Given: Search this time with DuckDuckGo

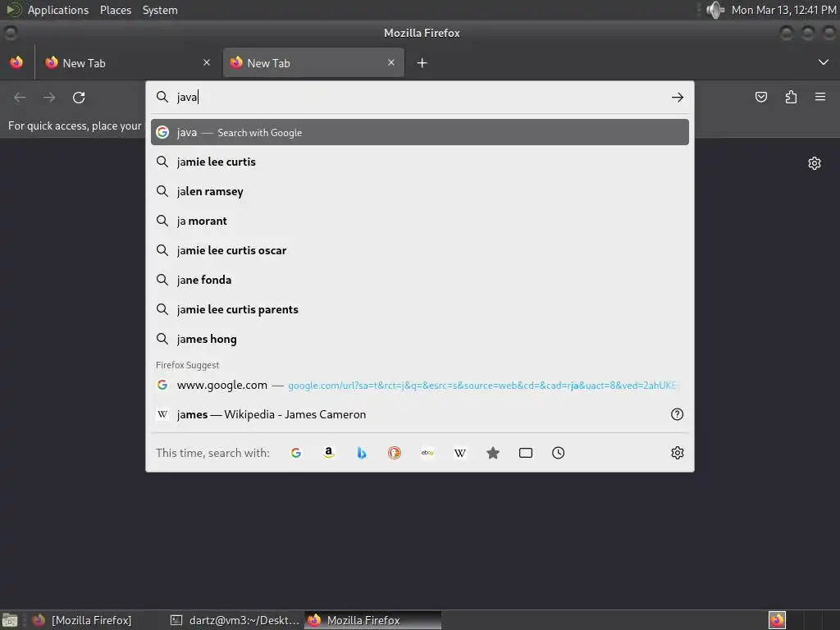Looking at the screenshot, I should pyautogui.click(x=395, y=453).
